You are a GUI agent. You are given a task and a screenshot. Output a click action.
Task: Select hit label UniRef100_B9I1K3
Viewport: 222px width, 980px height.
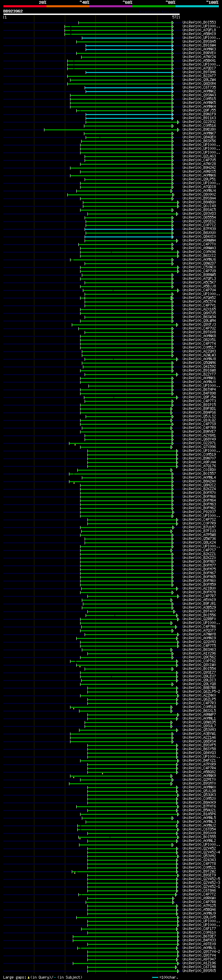pyautogui.click(x=199, y=118)
